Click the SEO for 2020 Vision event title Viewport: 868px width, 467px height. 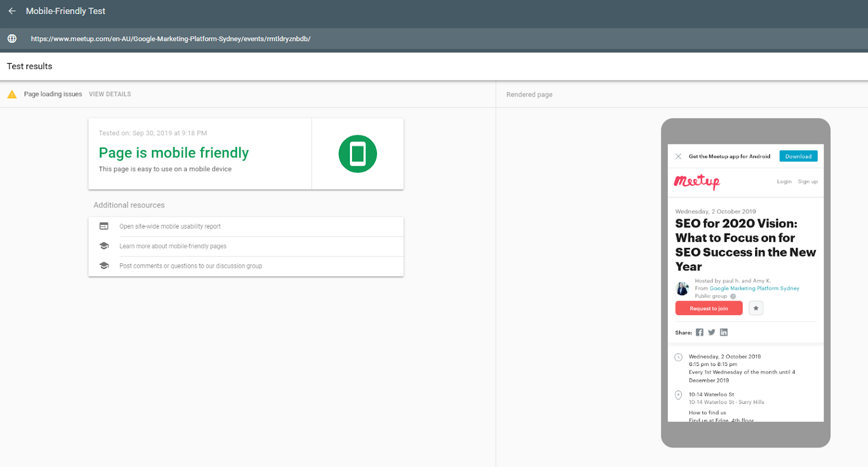point(745,245)
